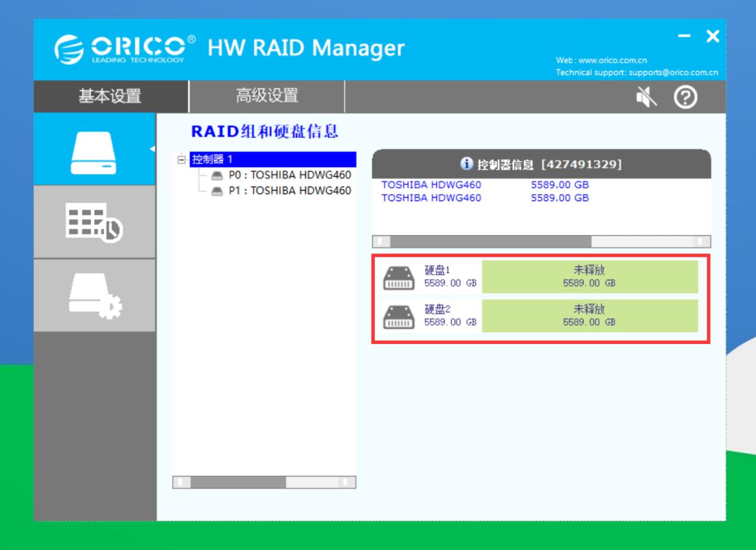
Task: Click the 控制器信息 [427491329] header
Action: (x=541, y=164)
